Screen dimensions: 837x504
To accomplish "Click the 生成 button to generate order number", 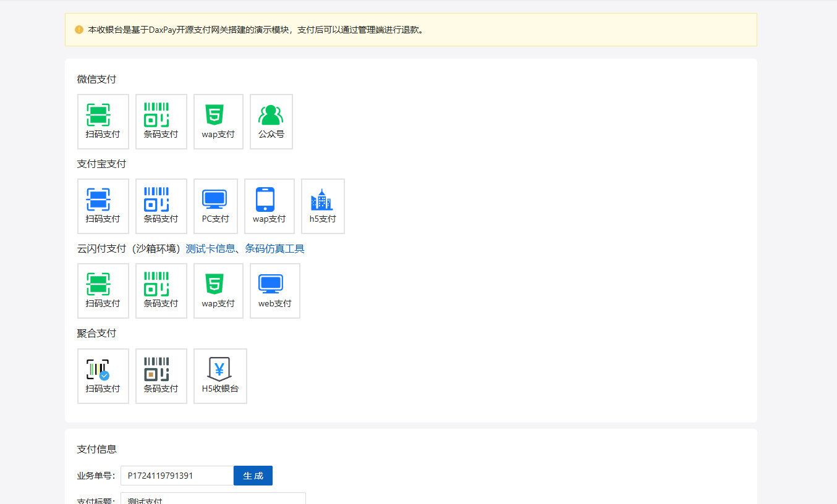I will click(x=253, y=476).
